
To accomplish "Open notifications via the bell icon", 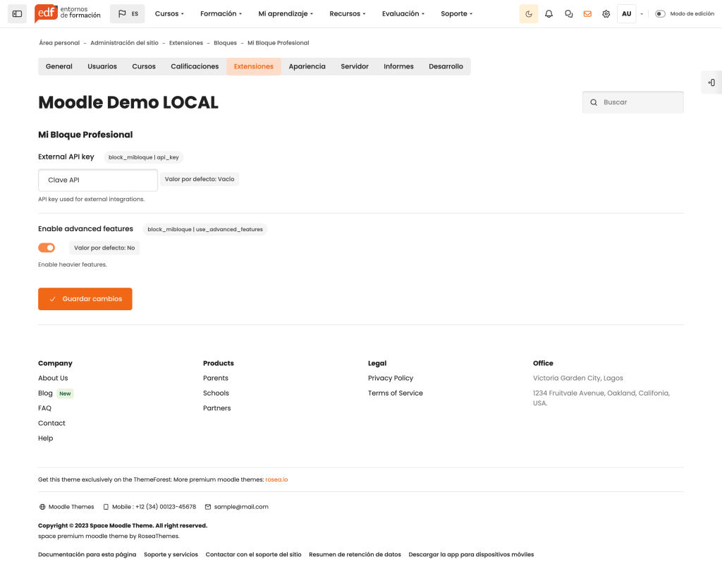I will pos(549,13).
